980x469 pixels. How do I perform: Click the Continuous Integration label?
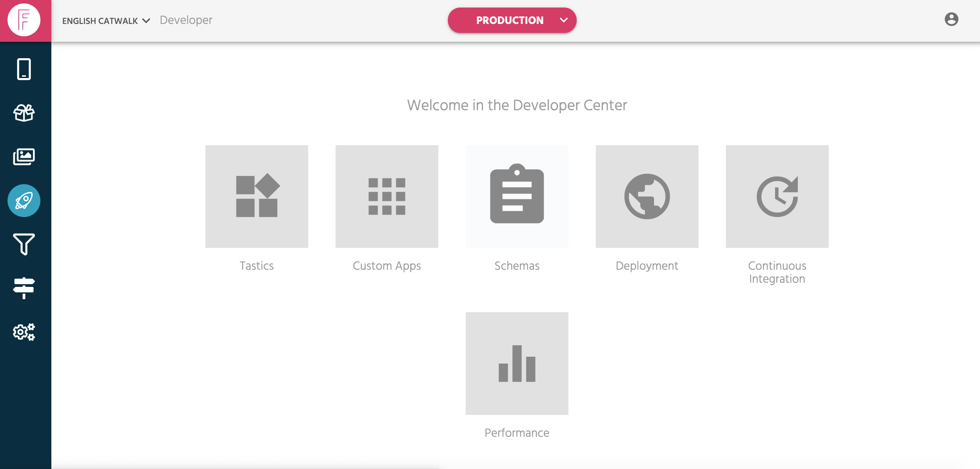777,272
